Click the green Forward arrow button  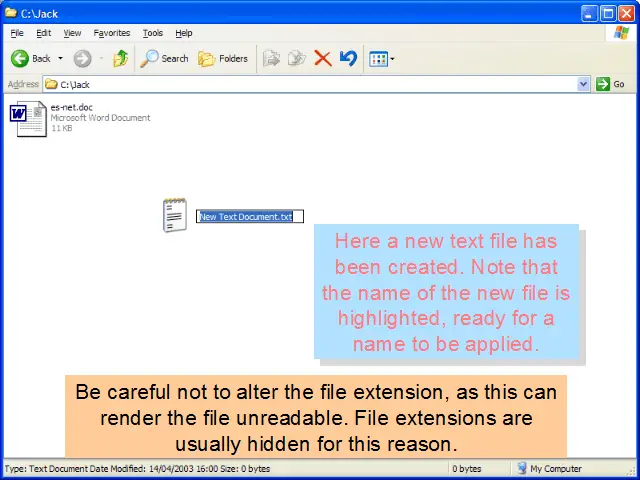pyautogui.click(x=82, y=58)
